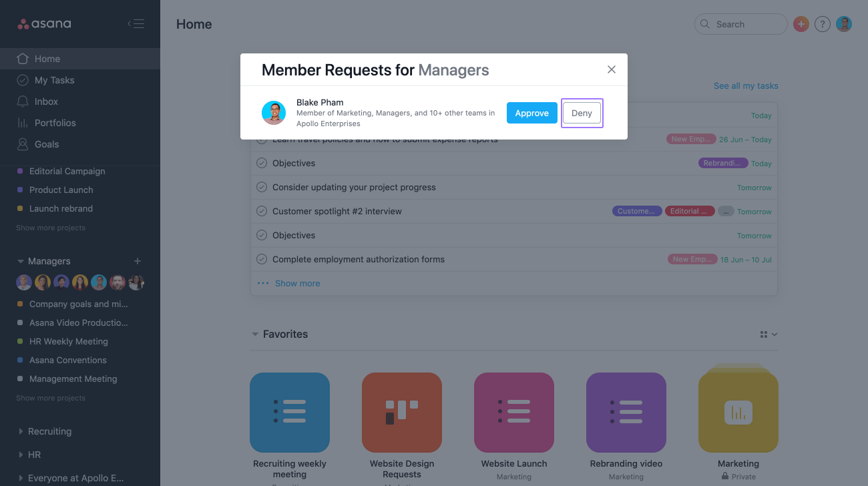Click Blake Pham's avatar in dialog
This screenshot has width=868, height=486.
coord(274,113)
